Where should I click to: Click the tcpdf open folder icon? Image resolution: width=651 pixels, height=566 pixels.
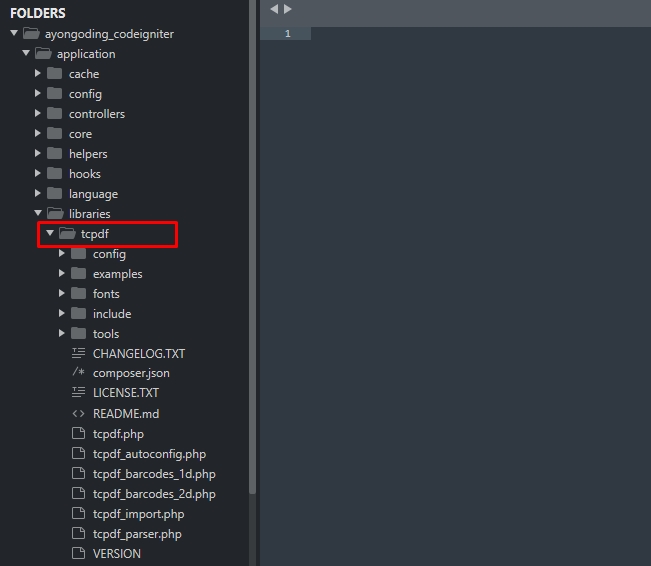(x=67, y=233)
